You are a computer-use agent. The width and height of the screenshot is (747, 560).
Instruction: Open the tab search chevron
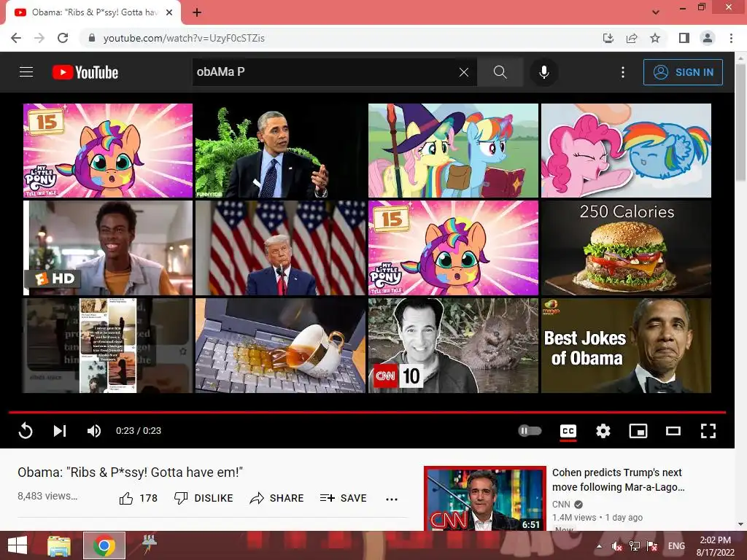656,12
